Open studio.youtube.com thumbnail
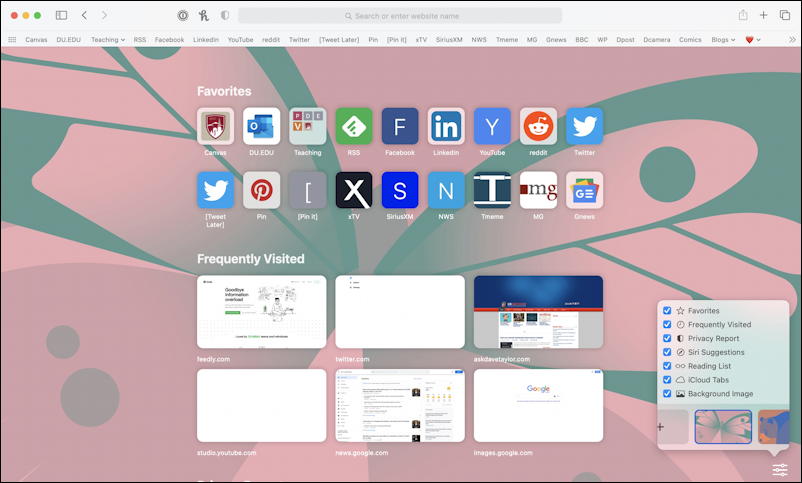This screenshot has width=802, height=483. pos(261,405)
